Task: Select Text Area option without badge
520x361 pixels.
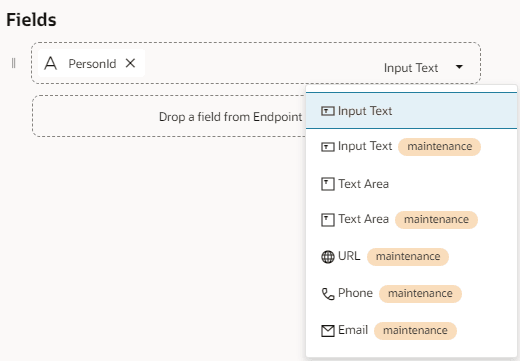Action: [x=411, y=184]
